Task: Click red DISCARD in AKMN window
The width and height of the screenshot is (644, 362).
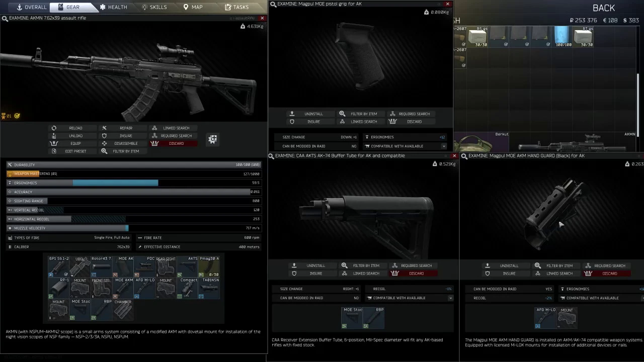Action: 173,143
